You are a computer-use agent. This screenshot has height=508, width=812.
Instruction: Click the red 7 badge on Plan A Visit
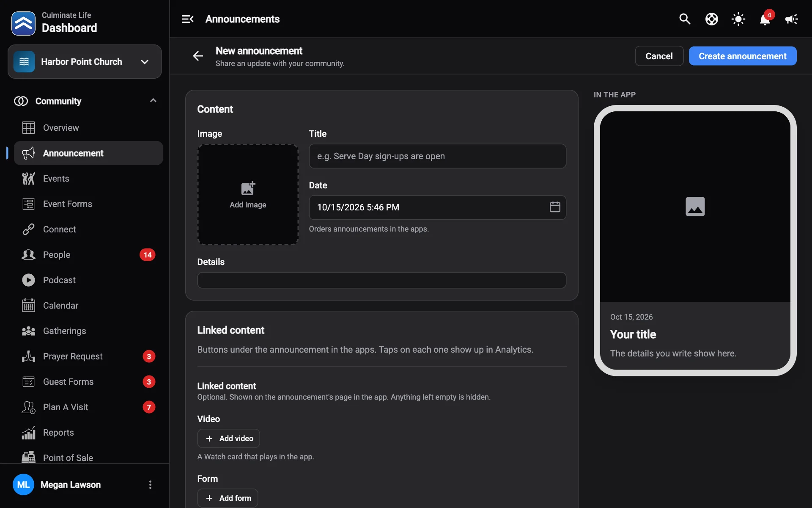(148, 407)
